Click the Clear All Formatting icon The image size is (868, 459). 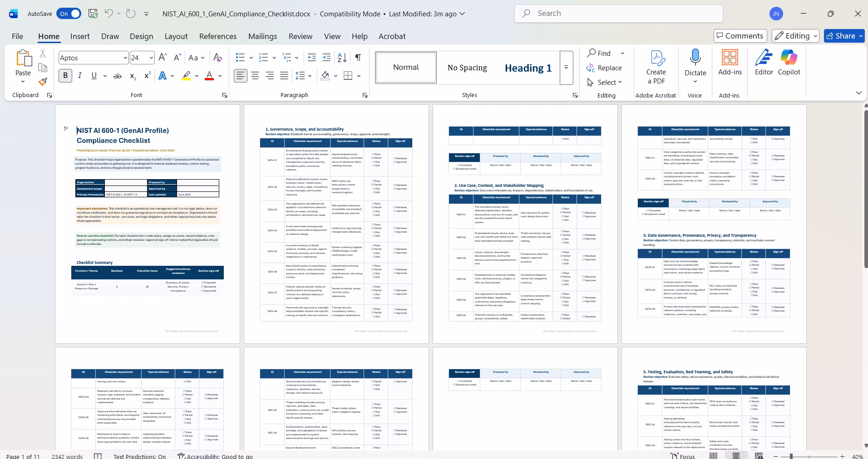217,58
